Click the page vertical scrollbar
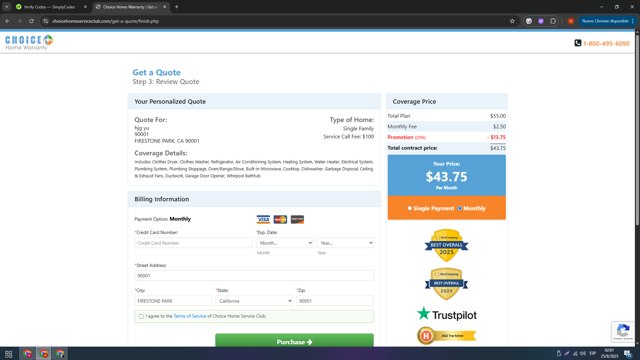The image size is (640, 360). pyautogui.click(x=637, y=129)
